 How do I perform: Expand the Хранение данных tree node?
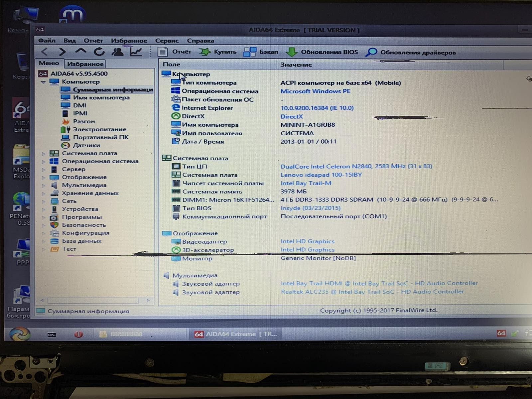tap(44, 194)
